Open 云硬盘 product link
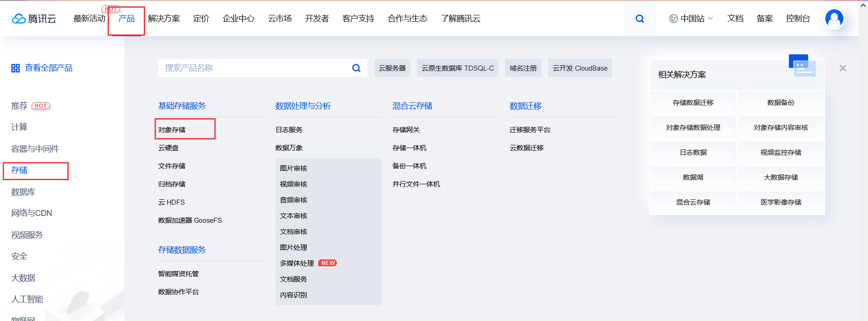This screenshot has height=321, width=868. [x=169, y=148]
